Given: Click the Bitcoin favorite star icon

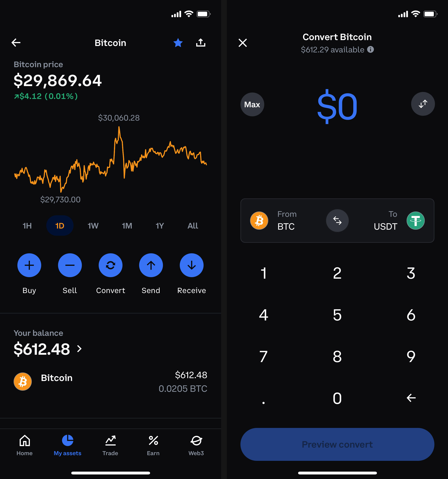Looking at the screenshot, I should (x=178, y=42).
